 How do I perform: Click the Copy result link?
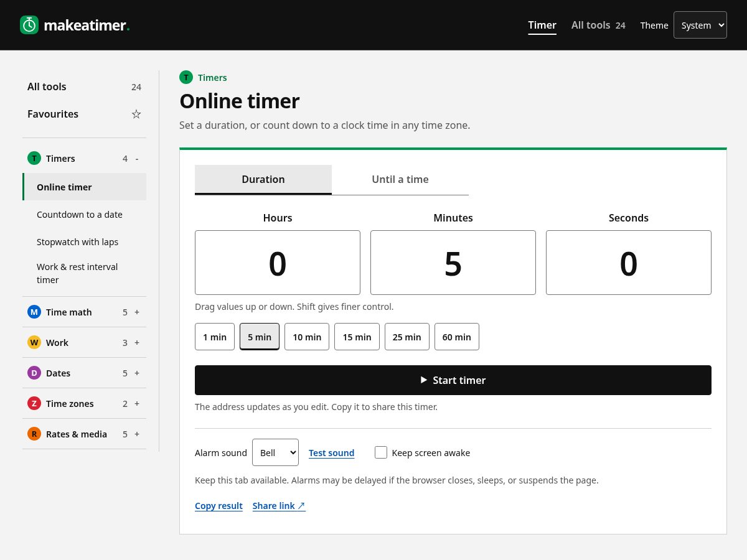(x=218, y=506)
